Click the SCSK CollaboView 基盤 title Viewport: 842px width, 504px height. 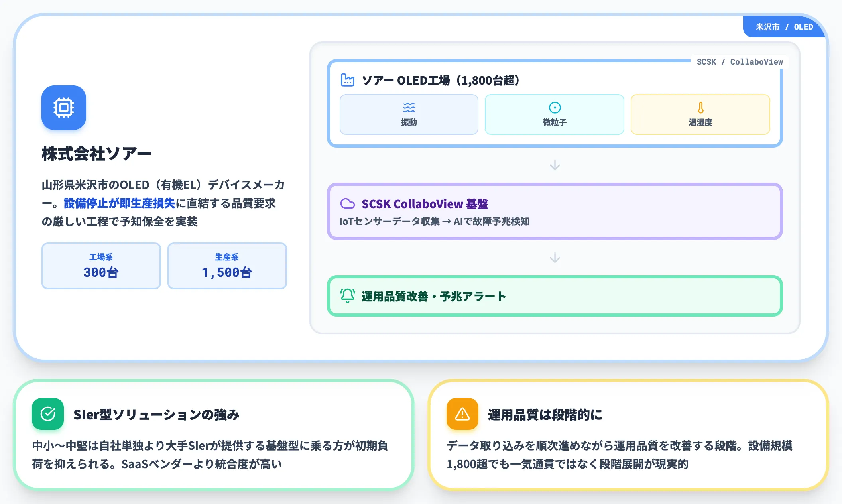(425, 204)
